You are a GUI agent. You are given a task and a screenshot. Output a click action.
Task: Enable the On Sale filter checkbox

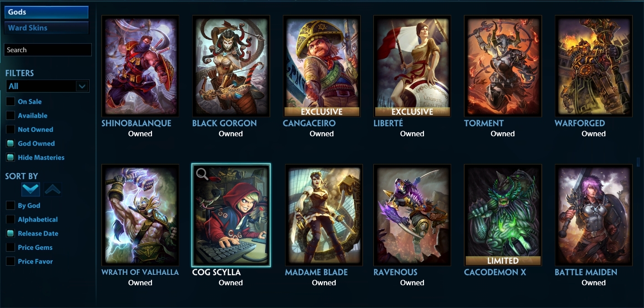coord(10,102)
